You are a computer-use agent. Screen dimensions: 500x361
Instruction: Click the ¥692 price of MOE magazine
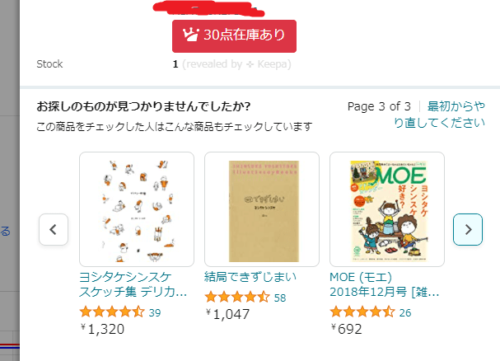(347, 329)
